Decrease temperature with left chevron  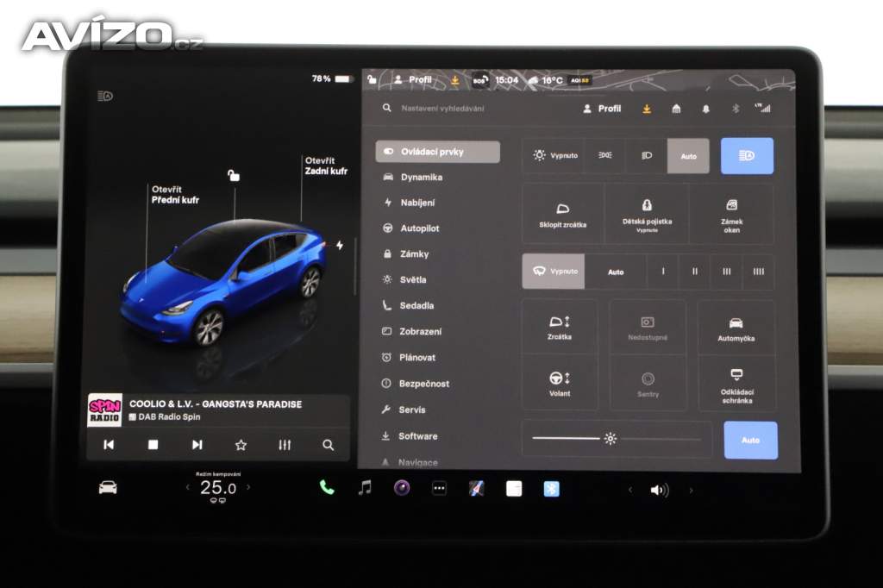click(x=187, y=488)
